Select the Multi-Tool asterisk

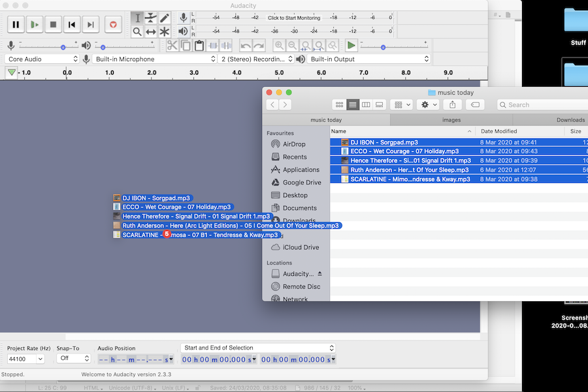pyautogui.click(x=164, y=32)
